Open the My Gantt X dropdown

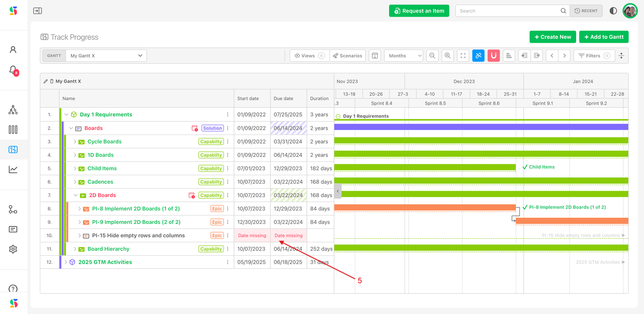[x=106, y=56]
